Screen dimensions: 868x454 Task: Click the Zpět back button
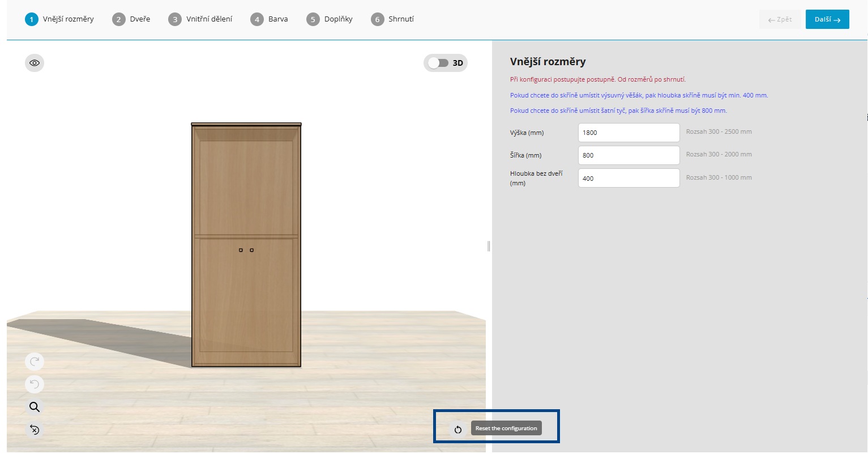pos(780,19)
